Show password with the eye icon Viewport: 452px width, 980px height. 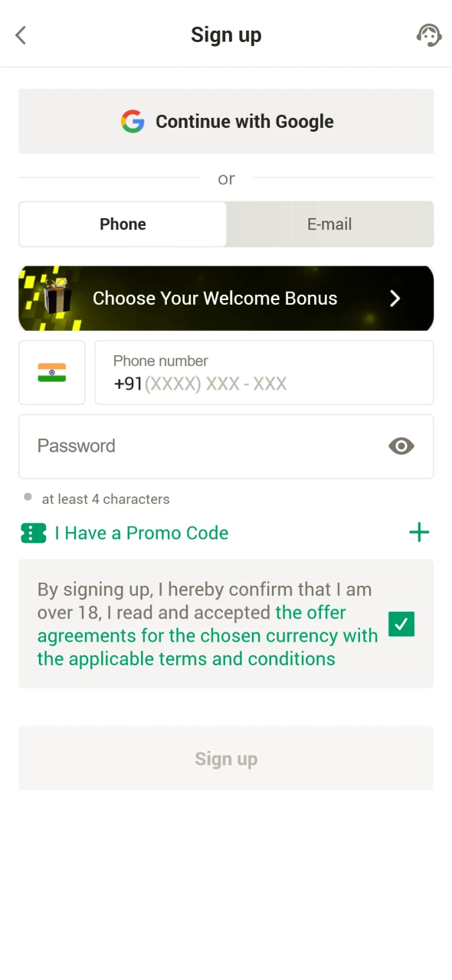point(401,446)
